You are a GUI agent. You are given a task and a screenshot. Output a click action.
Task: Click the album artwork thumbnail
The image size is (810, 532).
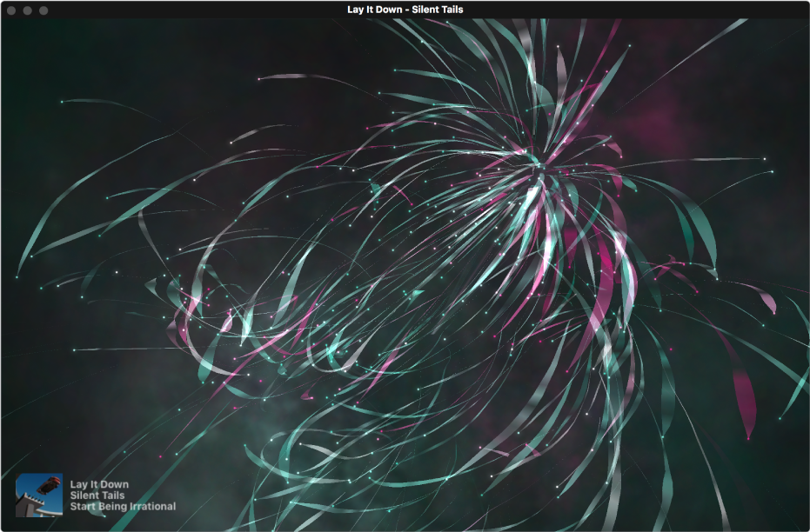39,495
